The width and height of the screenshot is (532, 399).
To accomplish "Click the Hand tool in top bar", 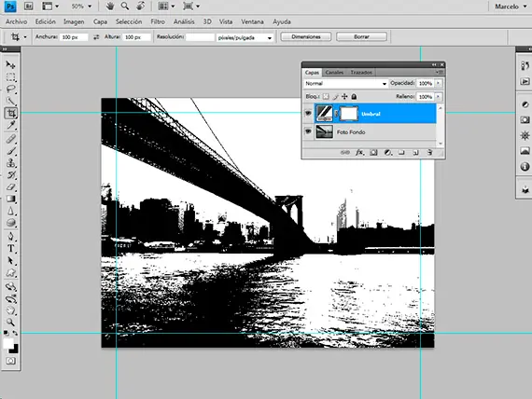I will (x=110, y=7).
